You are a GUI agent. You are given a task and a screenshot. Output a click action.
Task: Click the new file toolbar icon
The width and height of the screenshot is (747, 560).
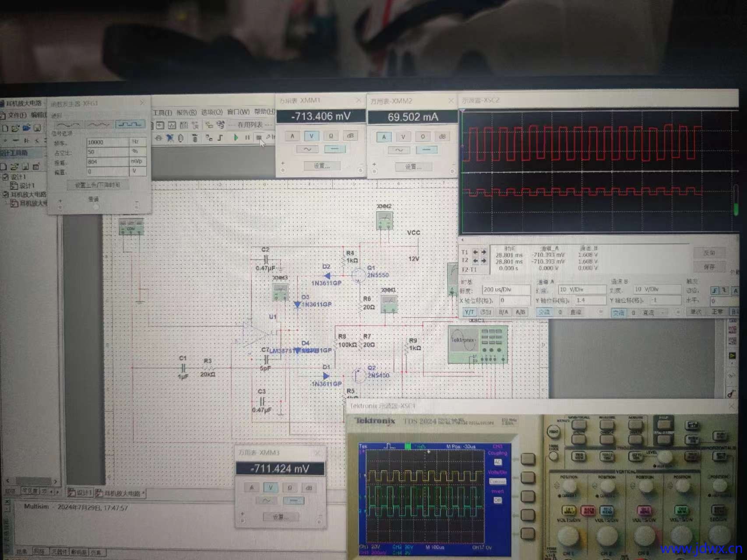click(5, 128)
